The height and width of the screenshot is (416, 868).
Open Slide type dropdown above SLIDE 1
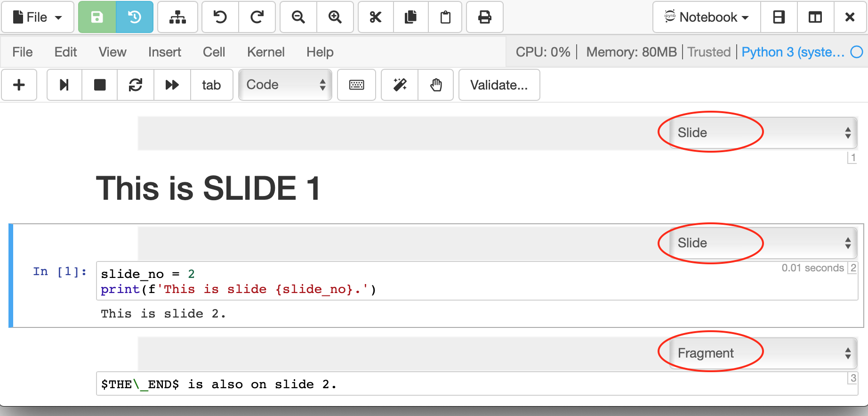(763, 133)
